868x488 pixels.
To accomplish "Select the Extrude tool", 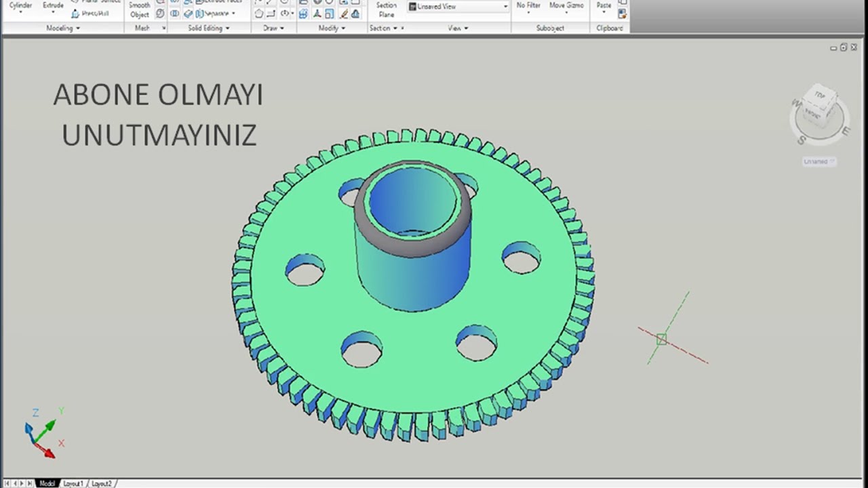I will 53,5.
